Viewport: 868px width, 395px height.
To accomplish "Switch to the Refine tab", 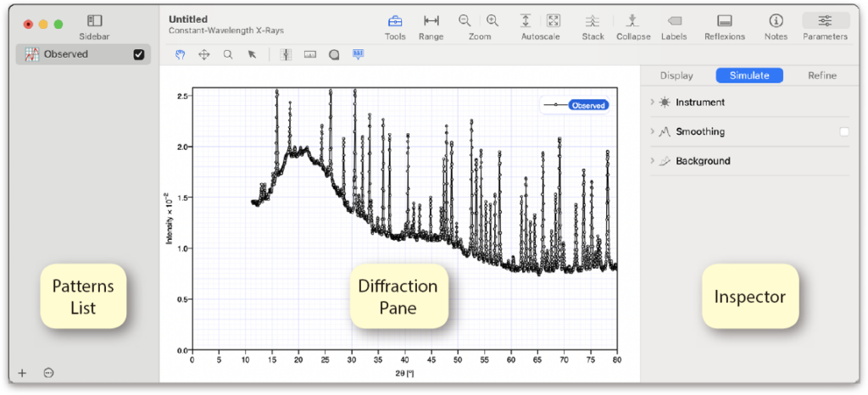I will click(821, 75).
